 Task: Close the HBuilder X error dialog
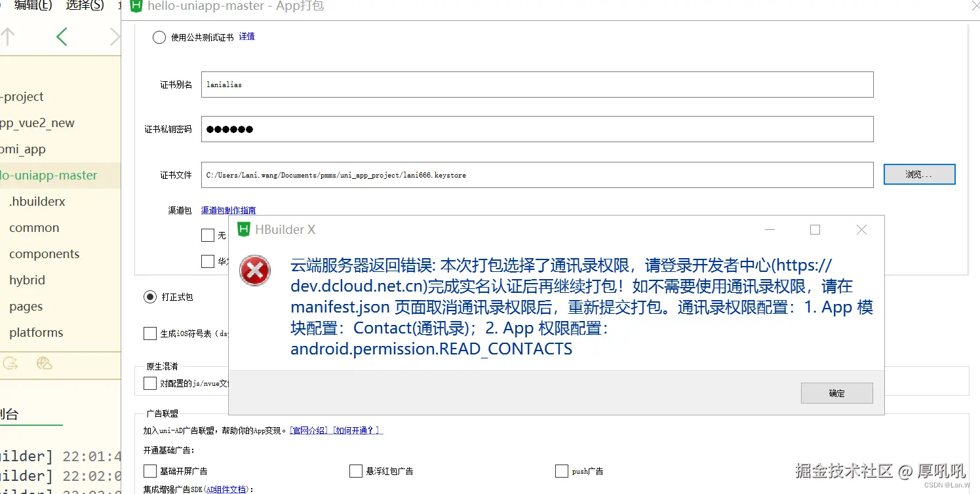tap(862, 229)
